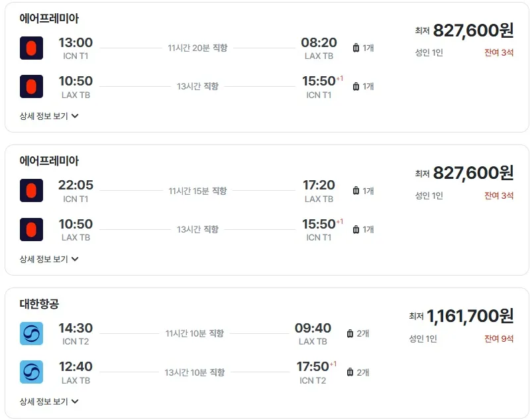Select the 1,161,700원 Korean Air fare

470,315
